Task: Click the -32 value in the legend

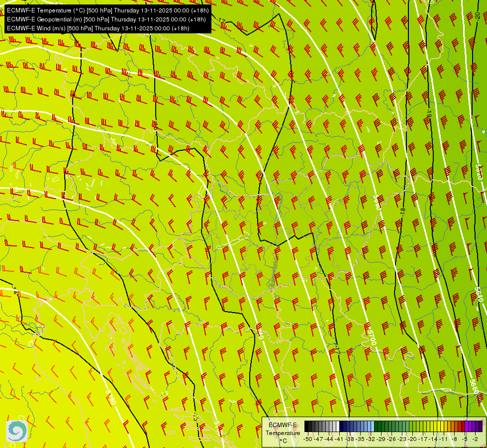Action: pos(371,439)
